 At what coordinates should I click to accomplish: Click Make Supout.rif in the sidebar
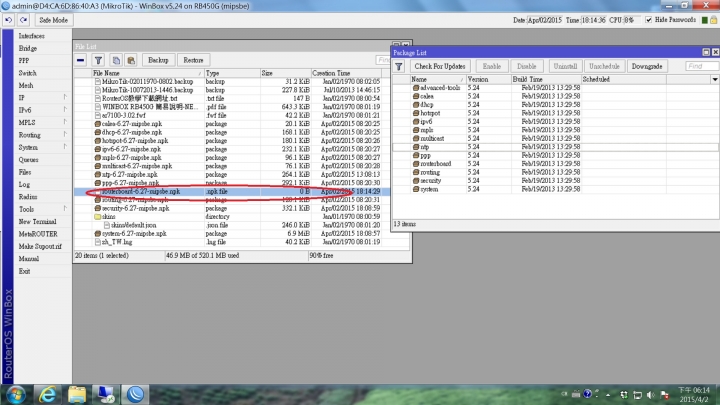pyautogui.click(x=40, y=247)
